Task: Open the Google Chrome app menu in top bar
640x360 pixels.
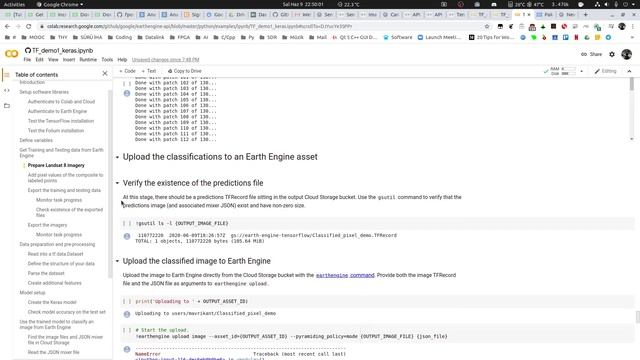Action: (60, 4)
